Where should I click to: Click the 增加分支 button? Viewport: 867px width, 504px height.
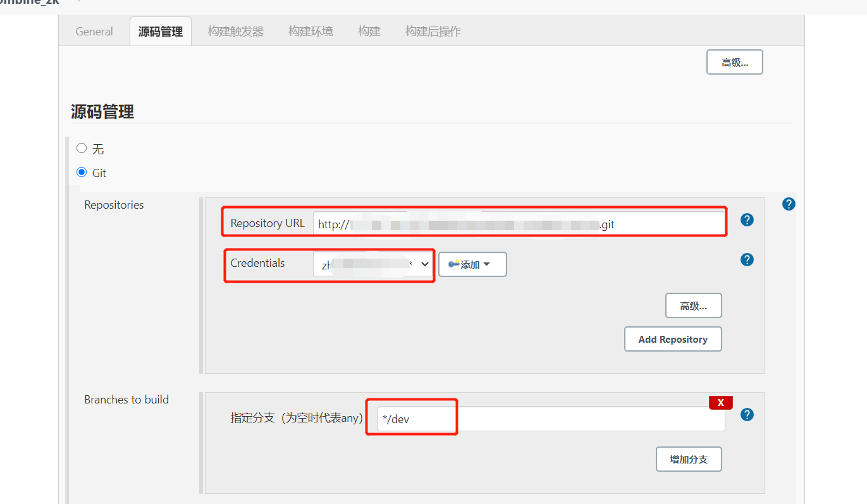(689, 459)
